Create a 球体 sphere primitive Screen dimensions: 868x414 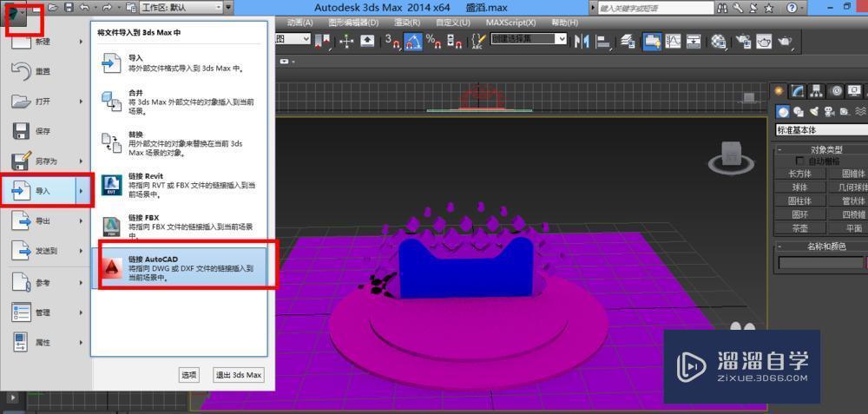coord(800,187)
